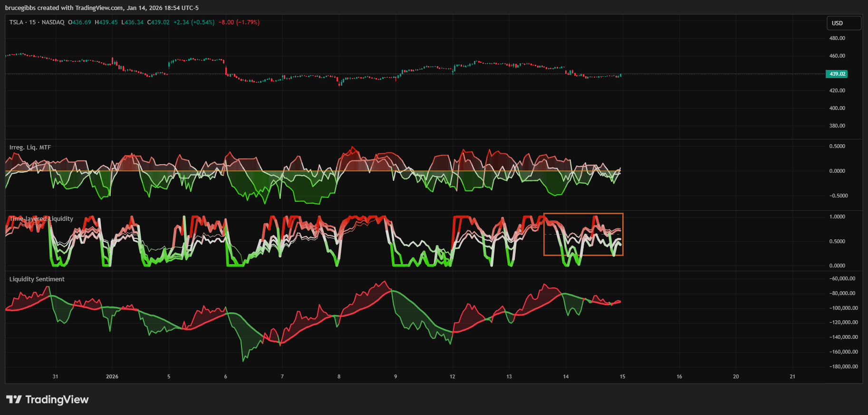868x415 pixels.
Task: Click the red -8.00 (-1.79%) change value
Action: click(x=239, y=22)
